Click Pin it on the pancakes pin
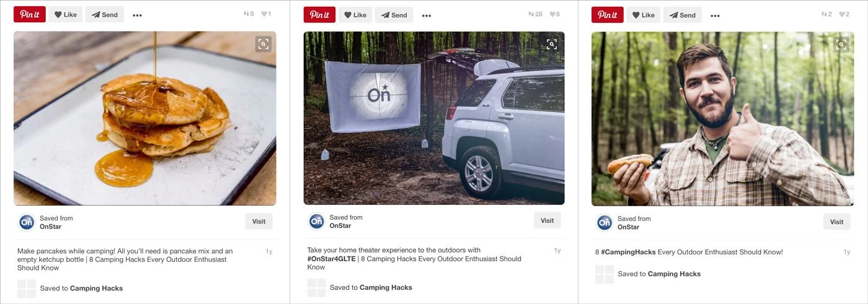The width and height of the screenshot is (868, 304). coord(30,15)
